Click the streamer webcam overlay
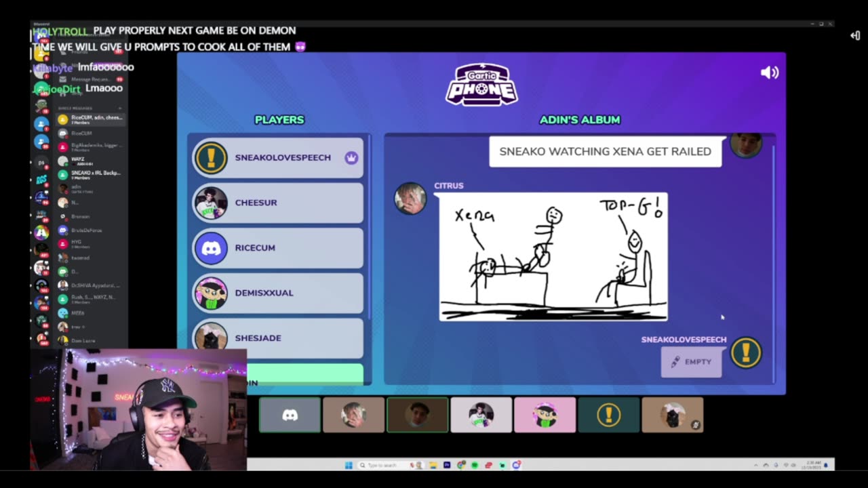The height and width of the screenshot is (488, 868). tap(138, 409)
